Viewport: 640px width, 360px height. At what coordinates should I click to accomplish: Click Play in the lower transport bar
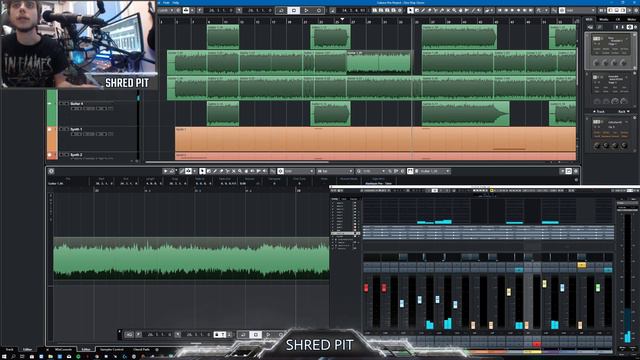coord(268,335)
